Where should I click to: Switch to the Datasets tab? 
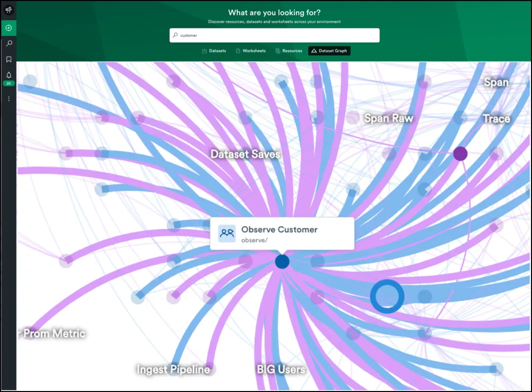pos(214,51)
